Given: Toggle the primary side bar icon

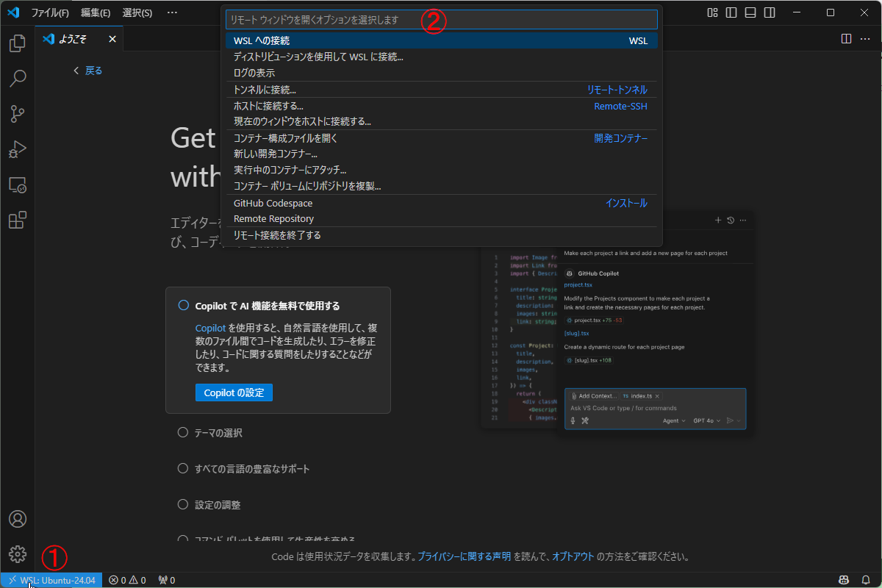Looking at the screenshot, I should pyautogui.click(x=731, y=12).
